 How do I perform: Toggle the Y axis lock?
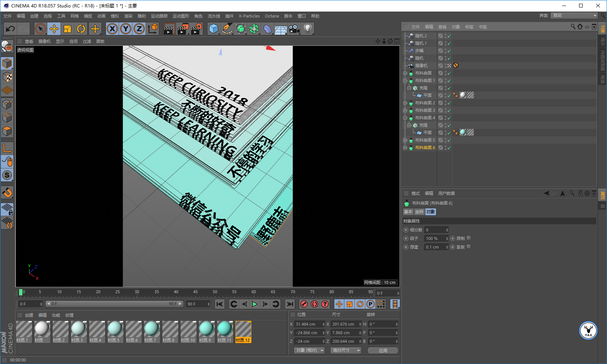pyautogui.click(x=126, y=29)
